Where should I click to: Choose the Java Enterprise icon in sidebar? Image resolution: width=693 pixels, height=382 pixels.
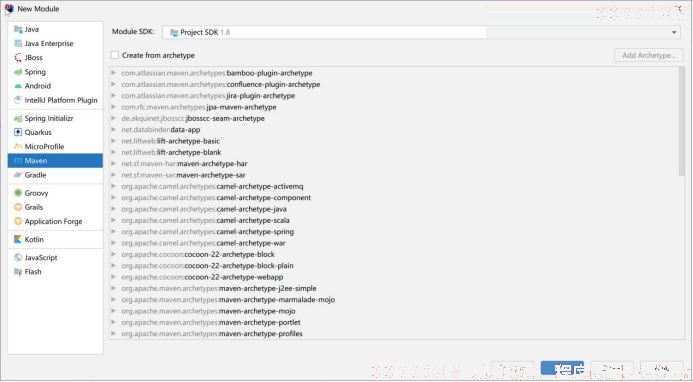18,43
